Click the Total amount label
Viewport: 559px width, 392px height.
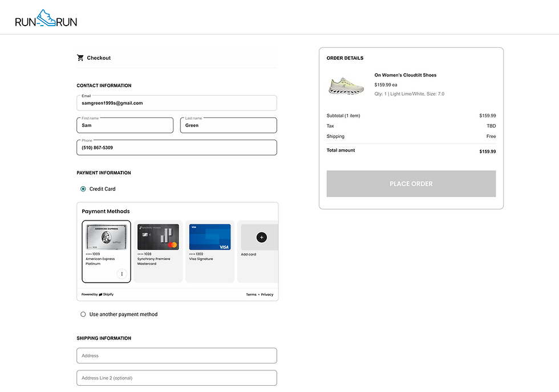click(x=341, y=150)
